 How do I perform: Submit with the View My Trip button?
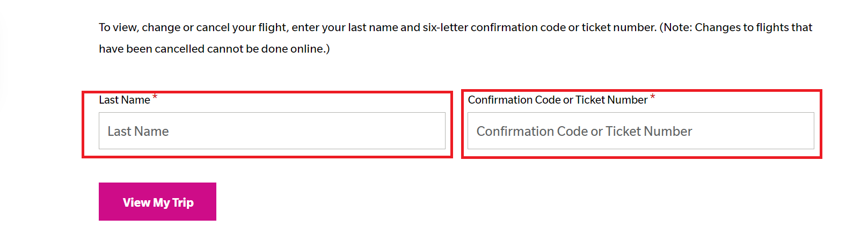pyautogui.click(x=157, y=201)
